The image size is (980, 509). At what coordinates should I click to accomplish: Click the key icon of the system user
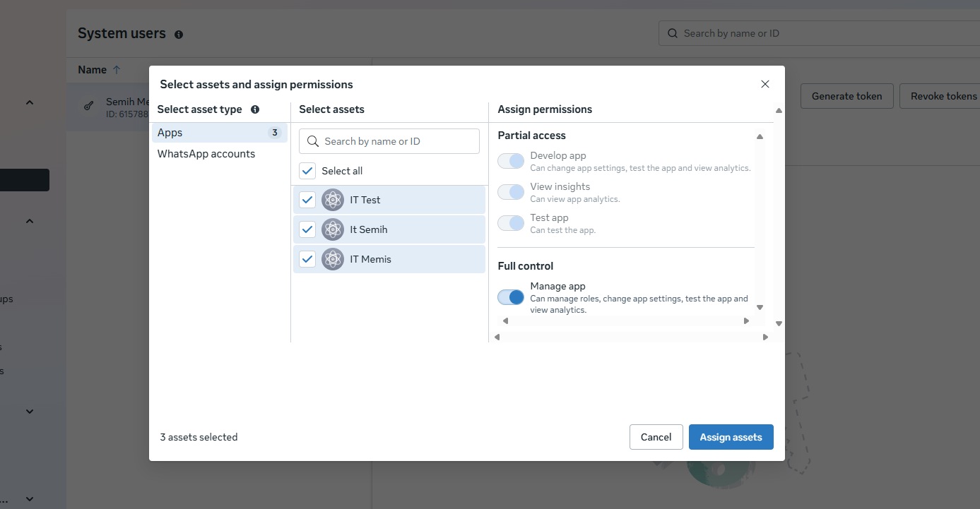(89, 107)
